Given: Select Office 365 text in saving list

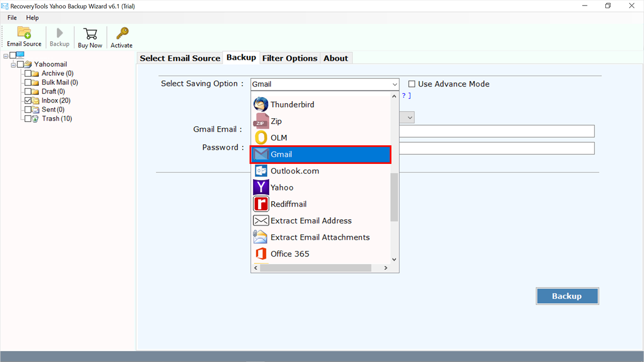Looking at the screenshot, I should (290, 254).
